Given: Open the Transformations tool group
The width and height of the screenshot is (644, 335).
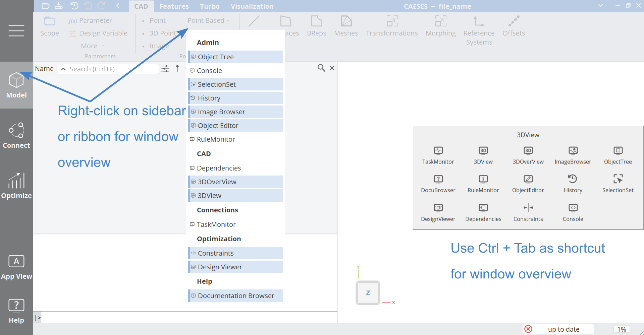Looking at the screenshot, I should (x=392, y=26).
